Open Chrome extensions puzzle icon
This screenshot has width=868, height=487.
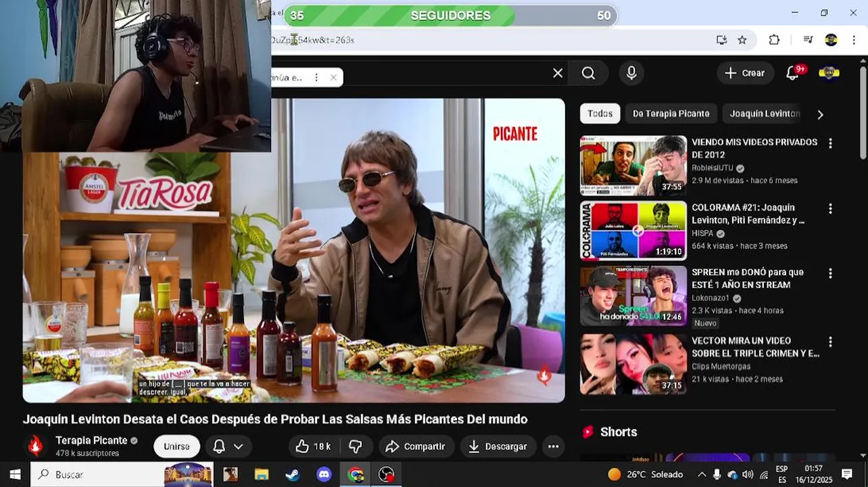(x=775, y=40)
